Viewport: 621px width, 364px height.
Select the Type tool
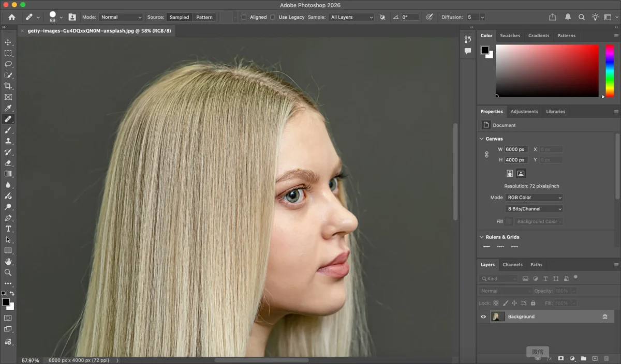[8, 229]
